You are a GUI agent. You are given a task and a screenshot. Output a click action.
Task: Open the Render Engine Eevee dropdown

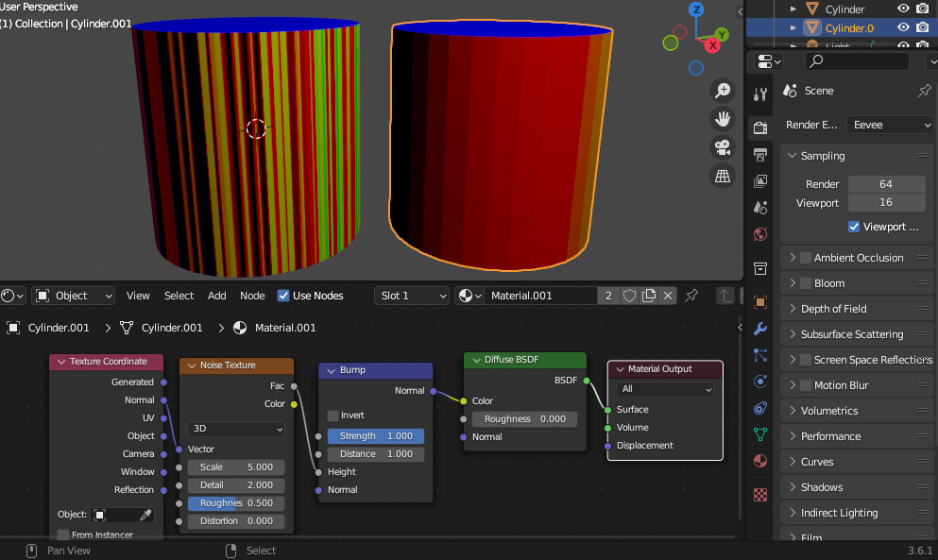coord(890,125)
